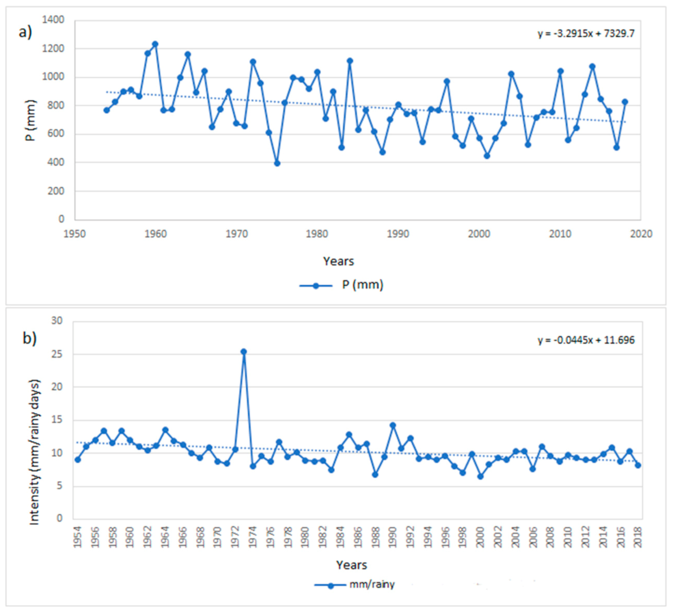This screenshot has width=673, height=616.
Task: Click the final 2018 point in chart b
Action: 638,465
